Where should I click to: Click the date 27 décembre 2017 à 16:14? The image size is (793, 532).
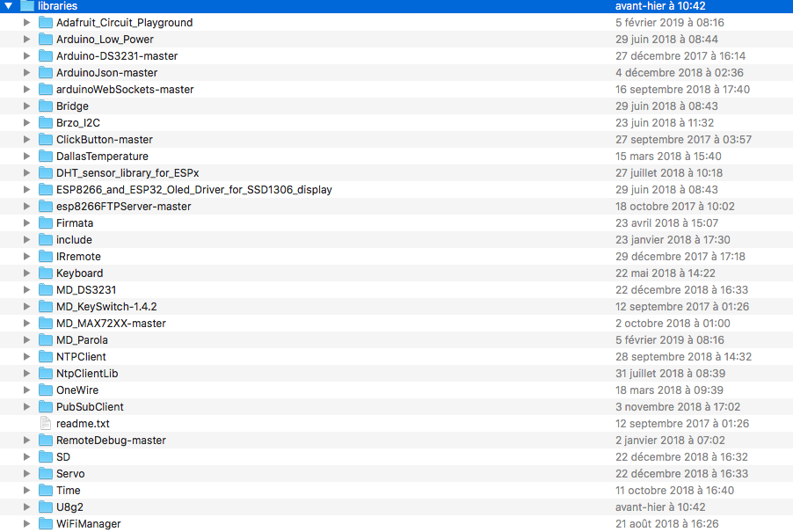pos(680,56)
